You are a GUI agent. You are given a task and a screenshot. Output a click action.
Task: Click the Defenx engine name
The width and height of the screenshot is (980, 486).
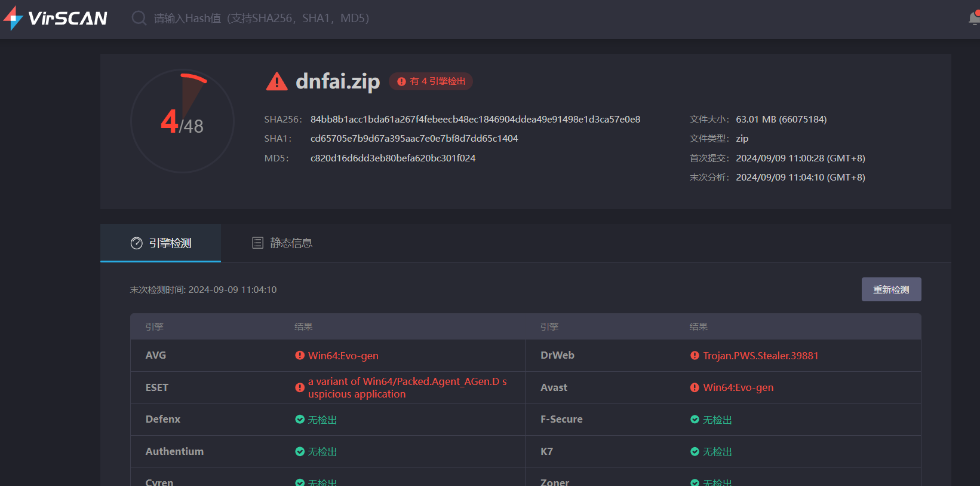click(x=163, y=419)
